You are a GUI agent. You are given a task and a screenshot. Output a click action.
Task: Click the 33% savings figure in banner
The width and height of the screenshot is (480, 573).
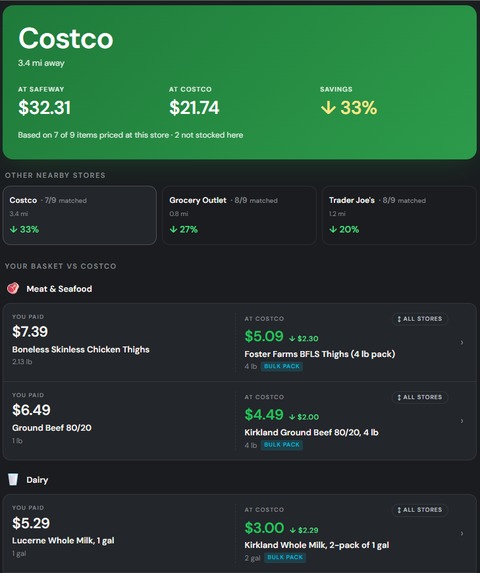point(358,108)
